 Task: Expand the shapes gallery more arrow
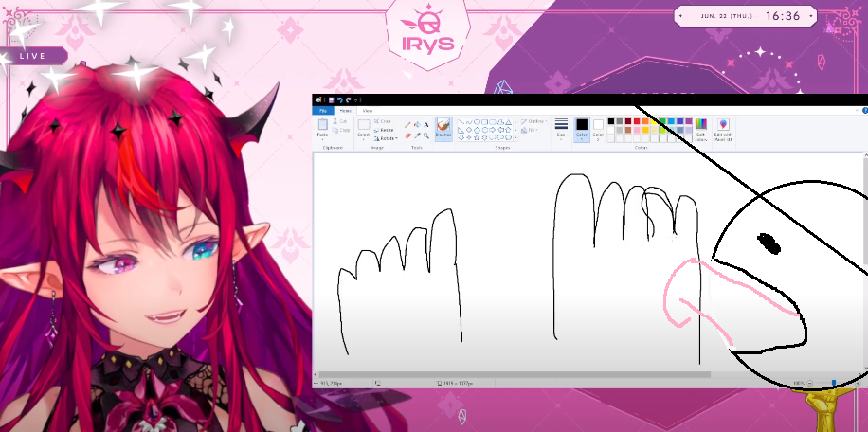[515, 137]
